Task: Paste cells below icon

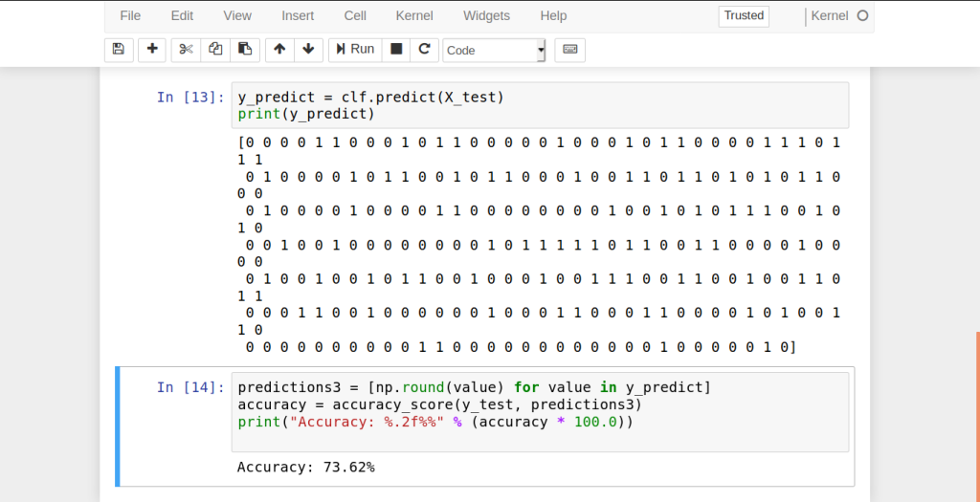Action: [245, 50]
